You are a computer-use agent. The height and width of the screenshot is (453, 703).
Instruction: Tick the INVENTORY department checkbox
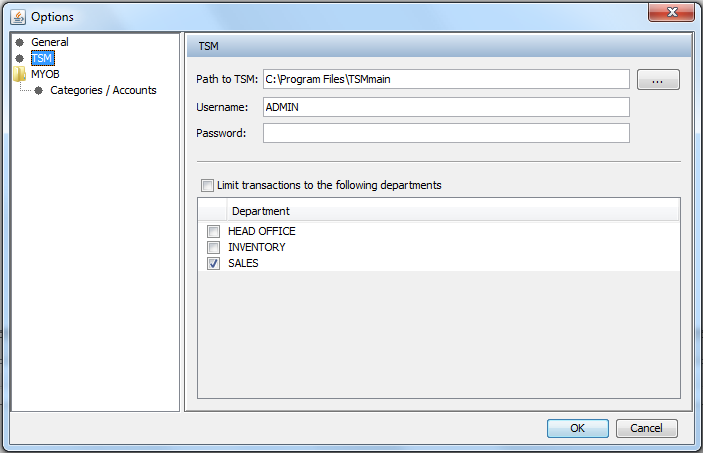(213, 247)
